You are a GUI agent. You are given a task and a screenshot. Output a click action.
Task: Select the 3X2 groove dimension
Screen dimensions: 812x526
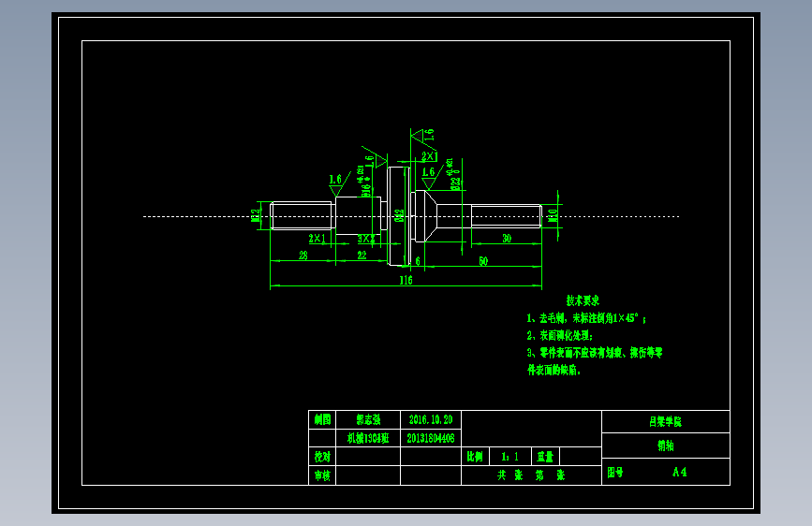[365, 239]
